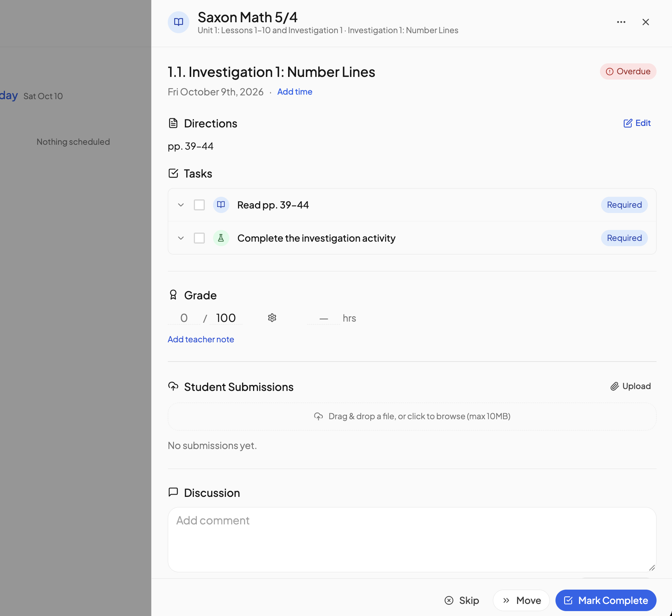This screenshot has height=616, width=672.
Task: Click the drag and drop file browse area
Action: (x=412, y=416)
